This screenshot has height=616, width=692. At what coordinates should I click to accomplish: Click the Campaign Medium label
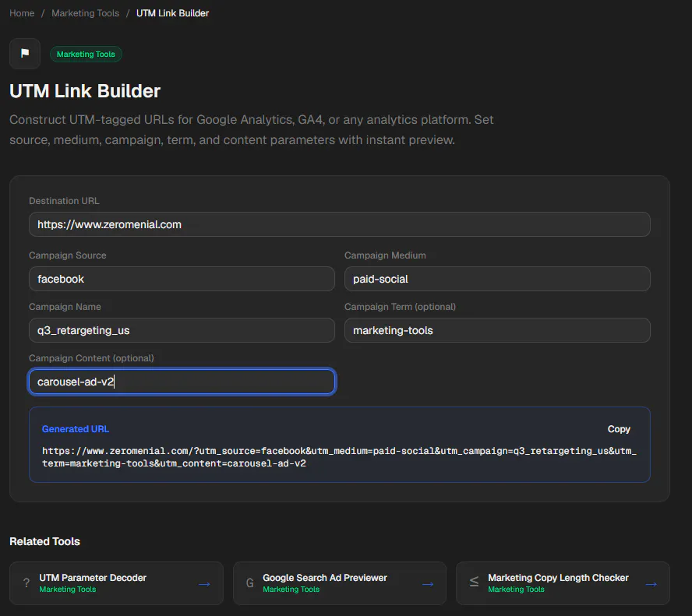385,255
